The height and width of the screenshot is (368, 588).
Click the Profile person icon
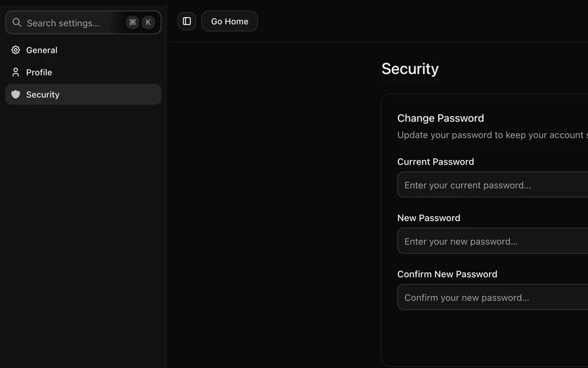point(16,72)
